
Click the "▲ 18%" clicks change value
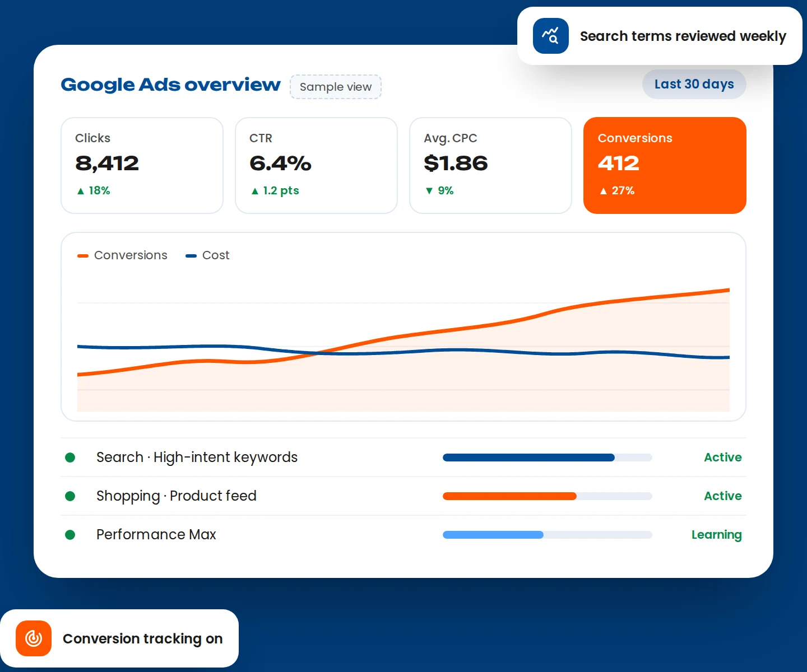click(x=93, y=190)
